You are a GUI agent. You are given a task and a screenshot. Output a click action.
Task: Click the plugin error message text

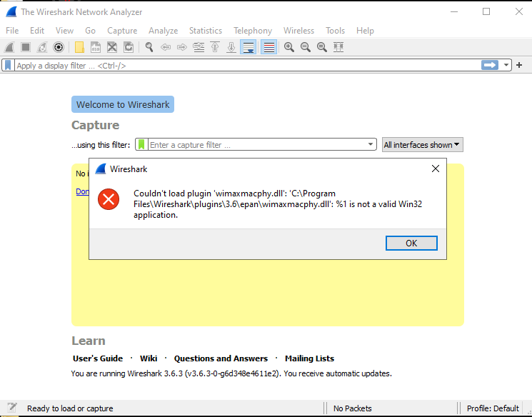click(278, 204)
